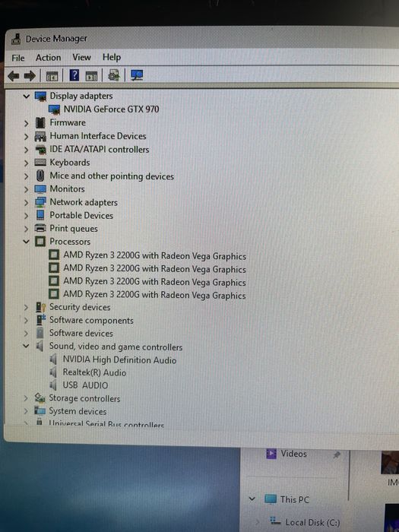
Task: Select the Software components label
Action: click(92, 320)
